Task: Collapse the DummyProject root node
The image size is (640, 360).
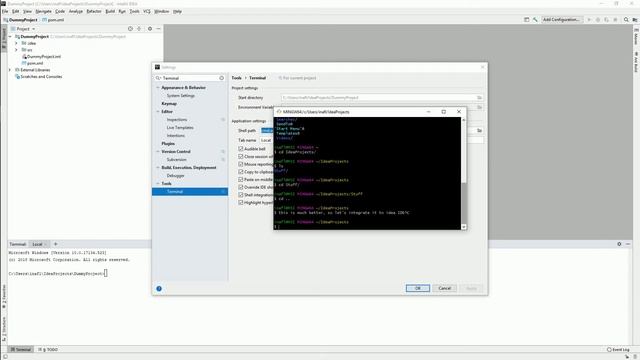Action: pos(10,37)
